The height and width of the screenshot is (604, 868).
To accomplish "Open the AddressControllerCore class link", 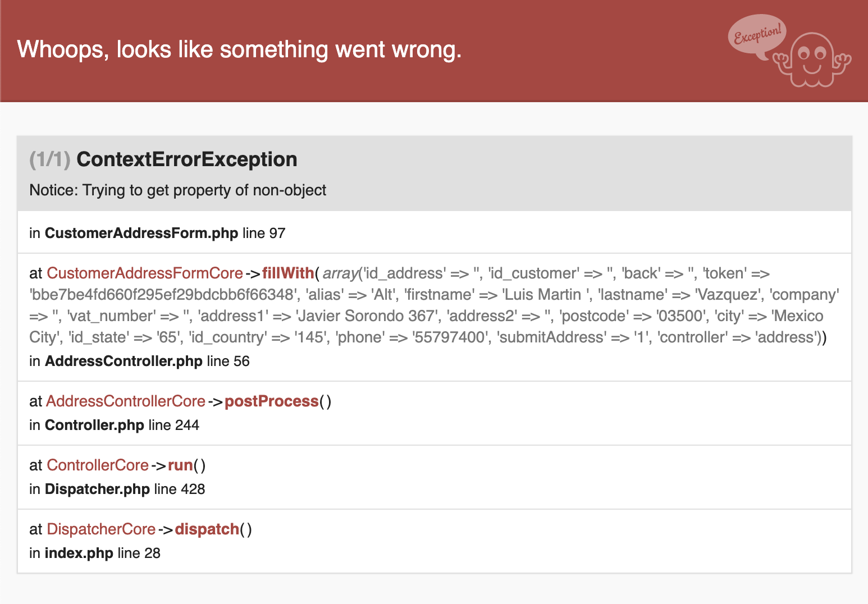I will point(126,401).
